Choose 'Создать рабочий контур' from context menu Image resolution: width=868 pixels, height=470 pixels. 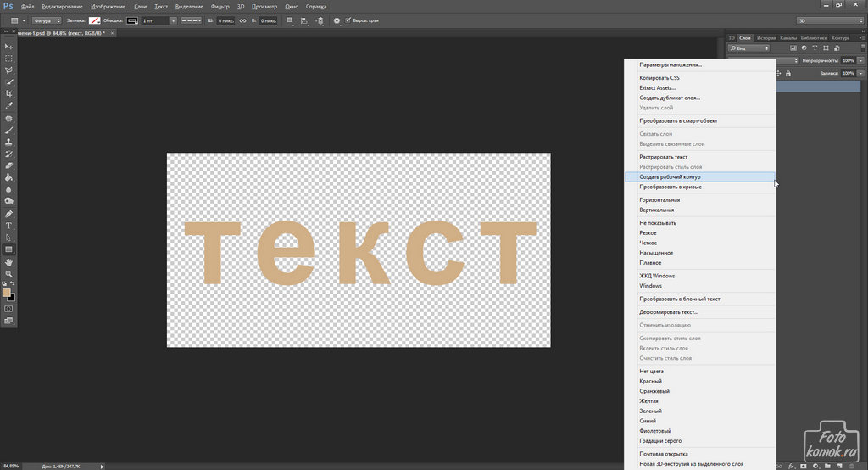670,176
